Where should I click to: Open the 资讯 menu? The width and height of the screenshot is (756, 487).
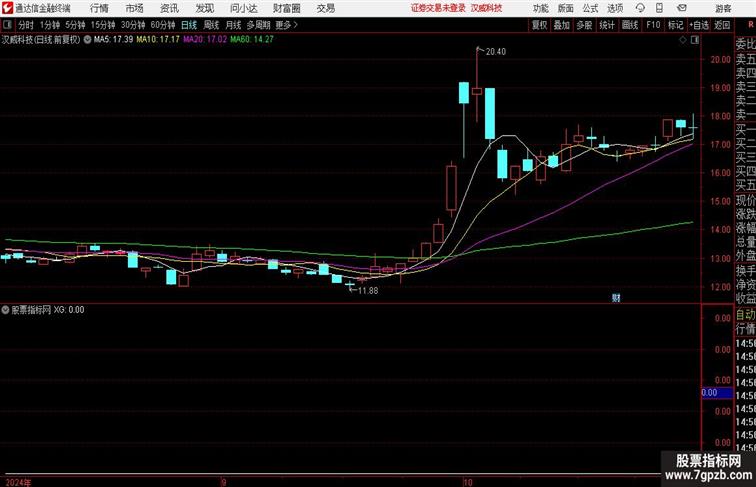pos(169,8)
